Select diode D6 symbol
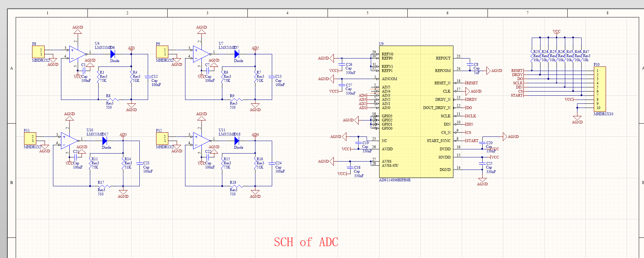Screen dimensions: 644x258 pyautogui.click(x=113, y=54)
